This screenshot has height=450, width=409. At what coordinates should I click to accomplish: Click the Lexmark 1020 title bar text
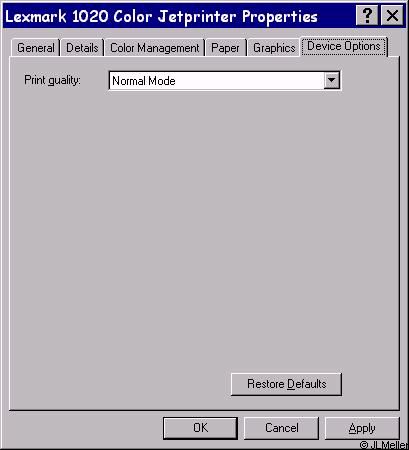point(161,16)
